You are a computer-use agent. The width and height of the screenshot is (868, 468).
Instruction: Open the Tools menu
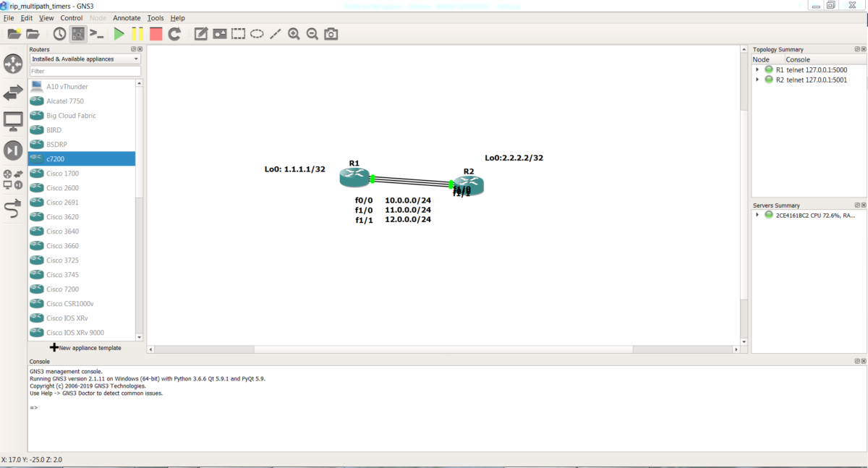(156, 18)
